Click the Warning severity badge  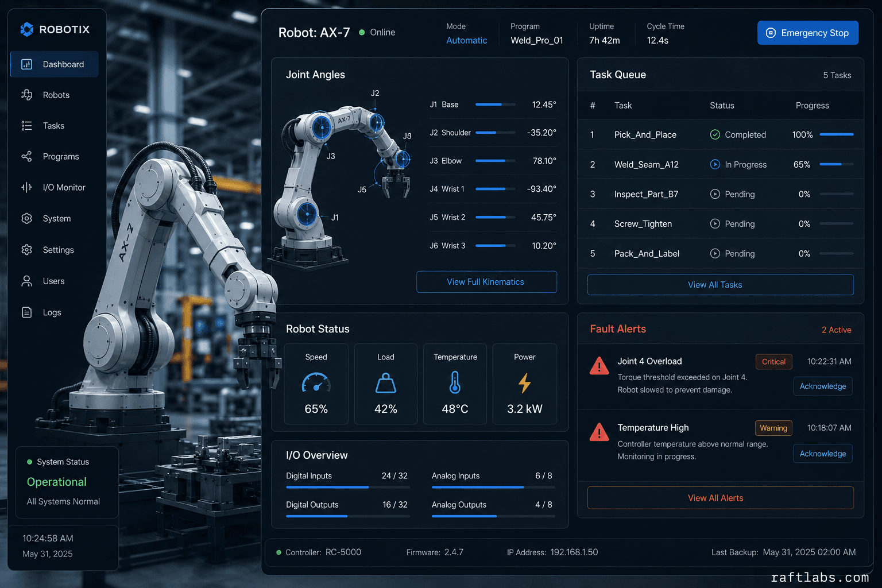tap(773, 428)
